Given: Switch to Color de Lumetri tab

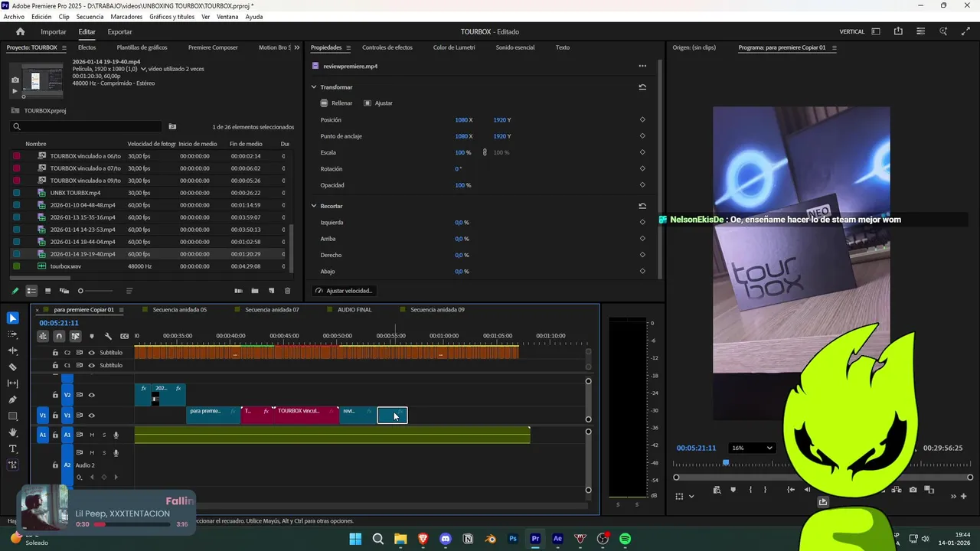Looking at the screenshot, I should coord(454,47).
